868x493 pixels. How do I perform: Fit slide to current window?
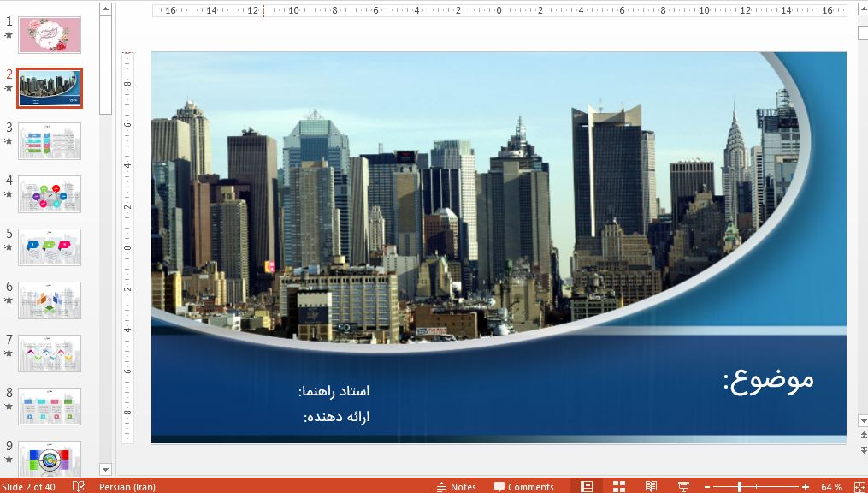click(x=859, y=486)
